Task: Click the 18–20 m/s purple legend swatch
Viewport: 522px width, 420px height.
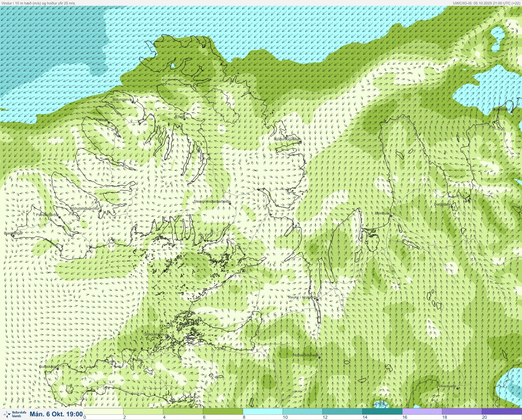Action: click(x=462, y=411)
